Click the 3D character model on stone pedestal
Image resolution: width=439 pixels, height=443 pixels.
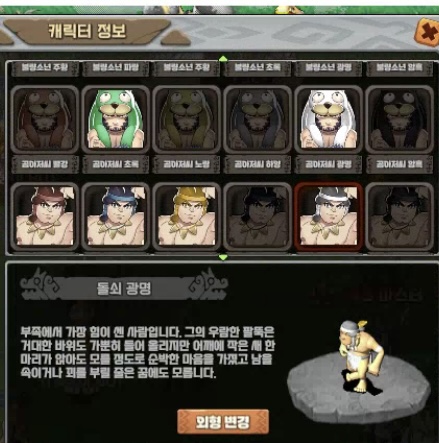click(x=359, y=357)
